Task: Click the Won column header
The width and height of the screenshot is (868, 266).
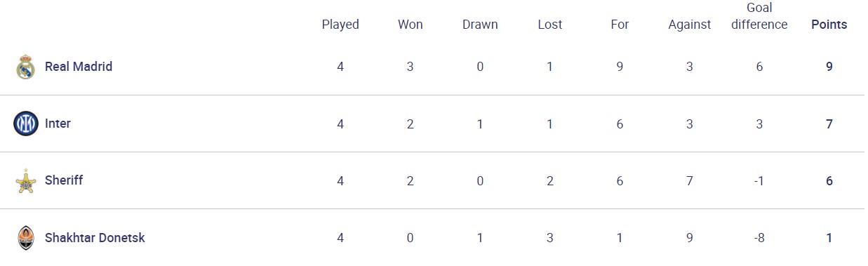Action: pyautogui.click(x=410, y=25)
